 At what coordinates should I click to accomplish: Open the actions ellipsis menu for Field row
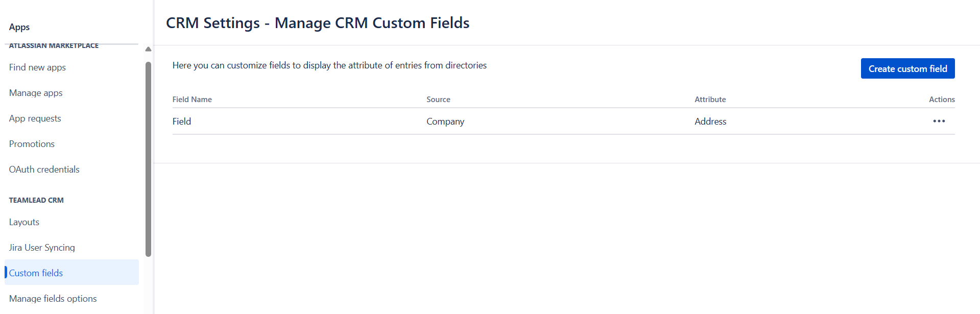pos(939,121)
